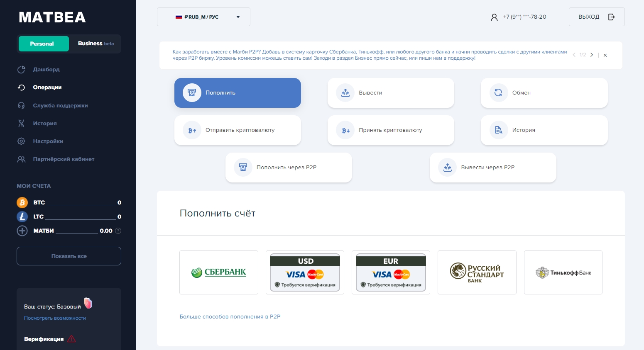644x350 pixels.
Task: Open Дашборд in the sidebar
Action: tap(46, 70)
